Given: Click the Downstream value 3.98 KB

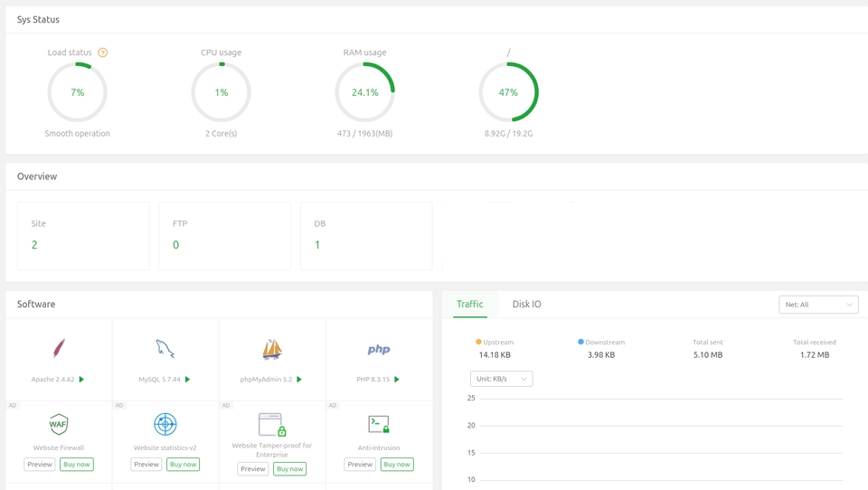Looking at the screenshot, I should 601,355.
